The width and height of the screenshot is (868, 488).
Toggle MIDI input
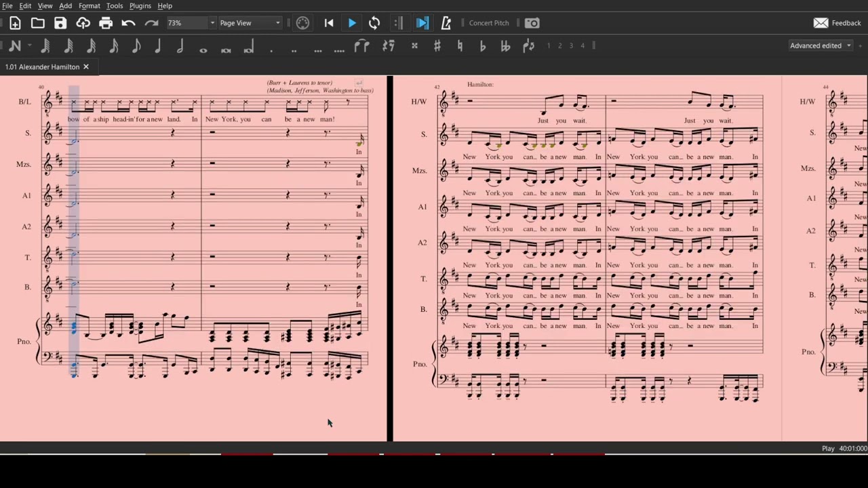pos(302,23)
